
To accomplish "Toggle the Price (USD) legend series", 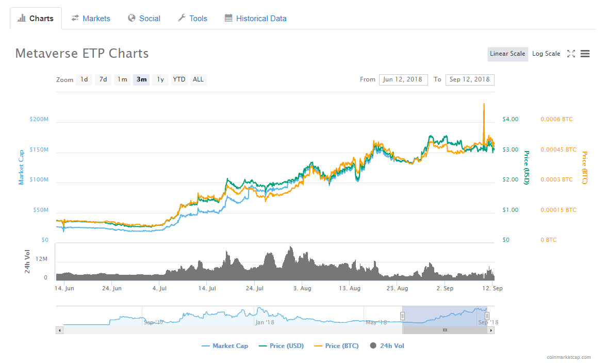I will pyautogui.click(x=281, y=346).
